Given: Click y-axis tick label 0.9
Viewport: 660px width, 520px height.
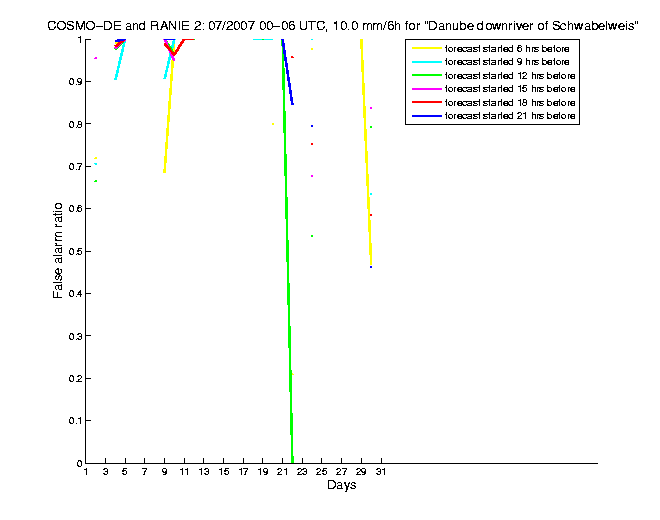Looking at the screenshot, I should coord(75,82).
